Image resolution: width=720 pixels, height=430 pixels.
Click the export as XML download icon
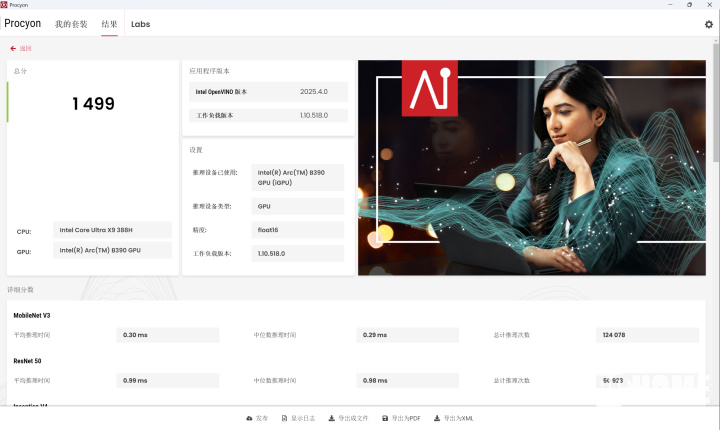[x=437, y=418]
